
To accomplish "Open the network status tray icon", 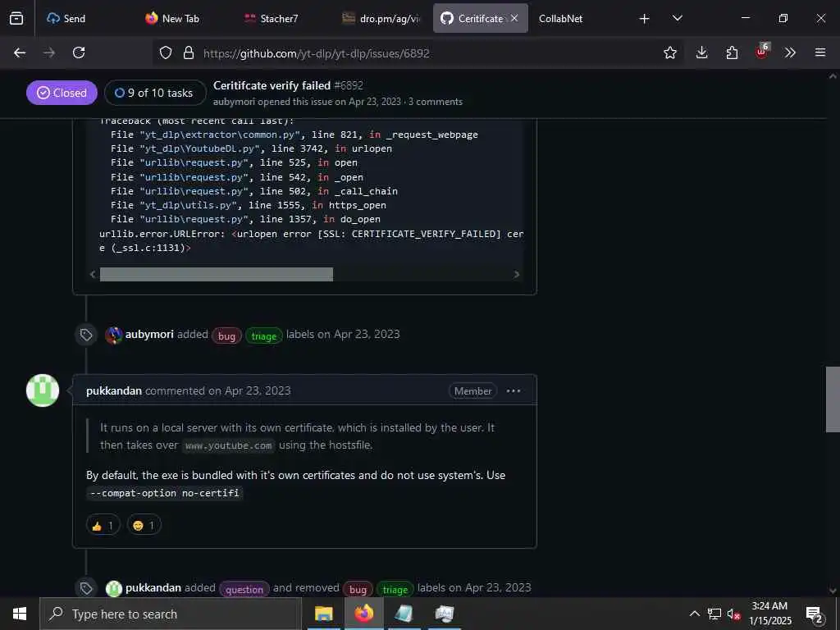I will (x=714, y=614).
